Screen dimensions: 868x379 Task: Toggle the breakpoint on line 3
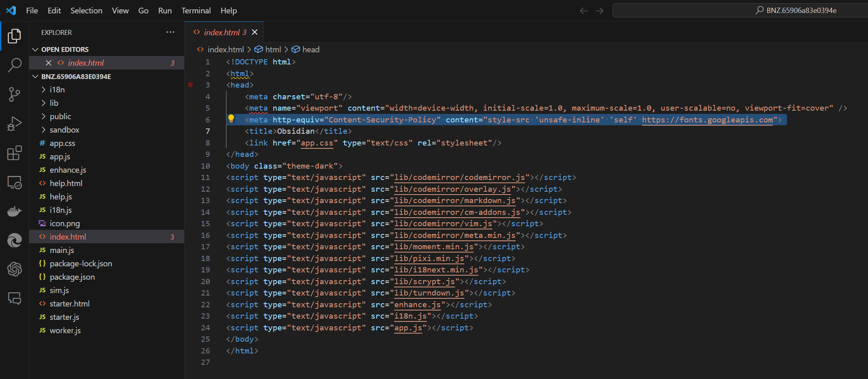click(190, 85)
